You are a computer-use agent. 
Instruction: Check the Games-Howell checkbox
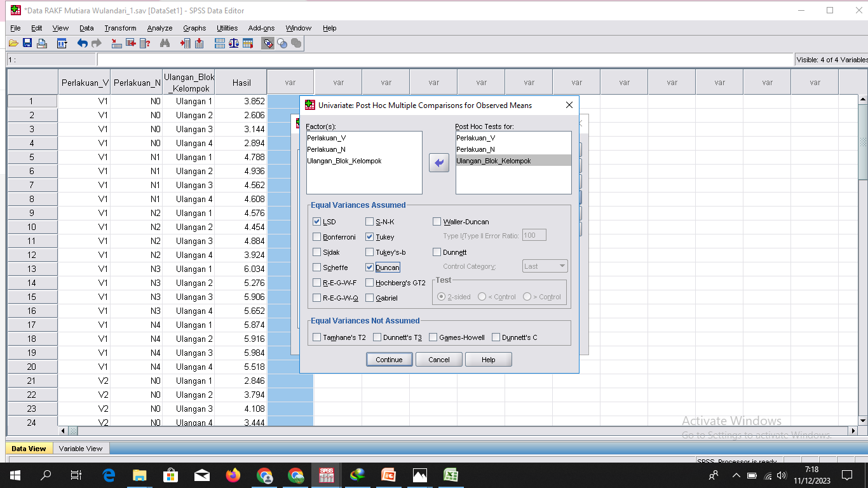[433, 337]
